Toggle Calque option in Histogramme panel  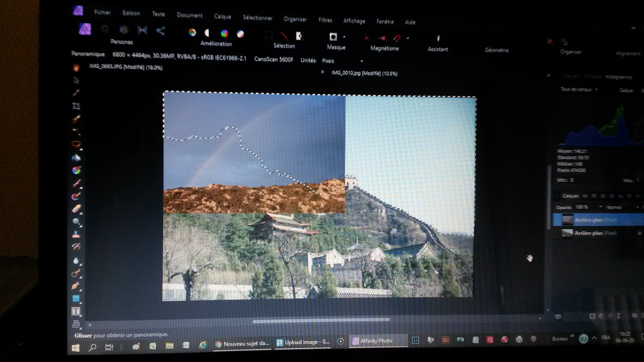[626, 90]
